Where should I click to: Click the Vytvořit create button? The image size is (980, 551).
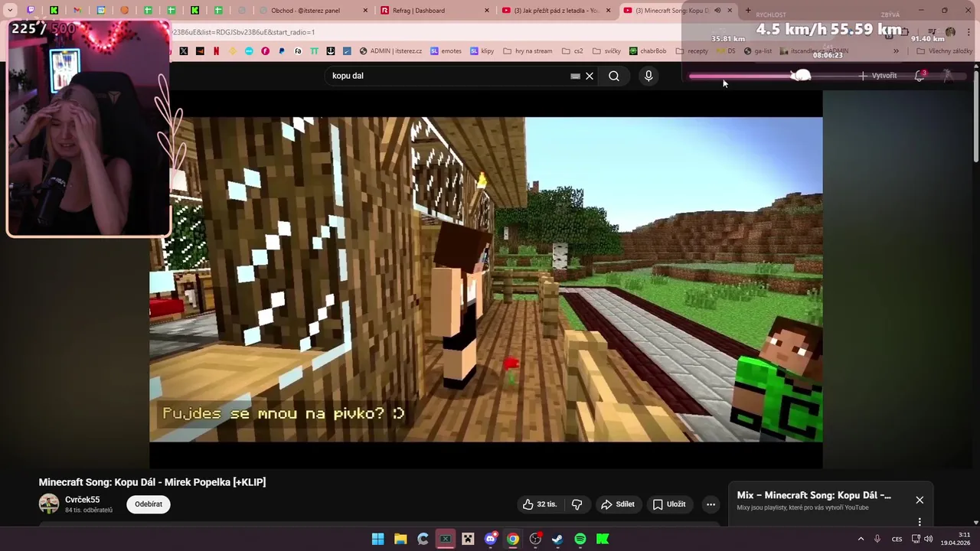coord(877,76)
